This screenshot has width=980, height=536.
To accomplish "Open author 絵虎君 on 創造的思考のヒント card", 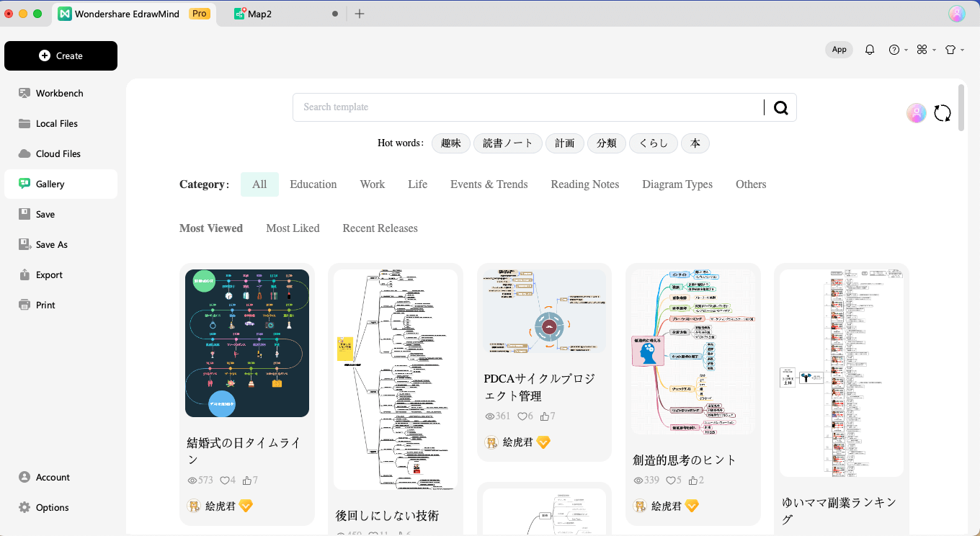I will tap(666, 506).
